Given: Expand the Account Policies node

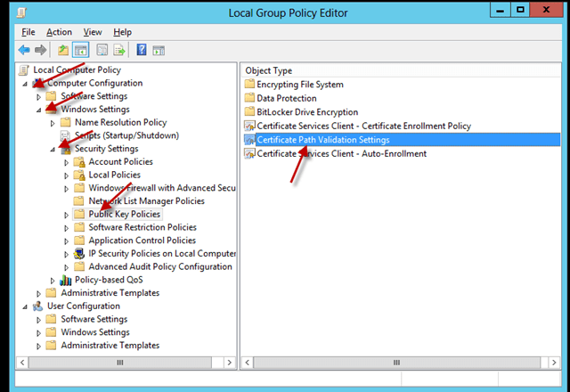Looking at the screenshot, I should click(66, 162).
